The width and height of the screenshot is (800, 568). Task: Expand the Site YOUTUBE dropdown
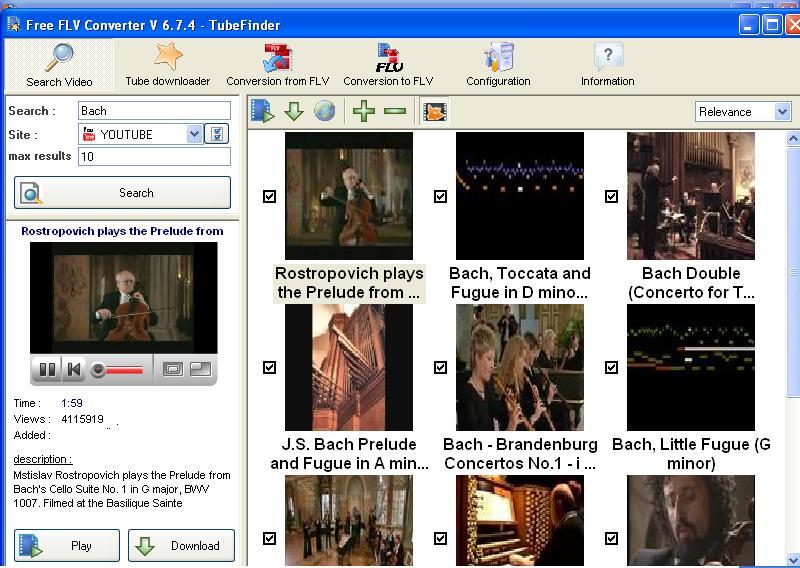click(x=194, y=134)
